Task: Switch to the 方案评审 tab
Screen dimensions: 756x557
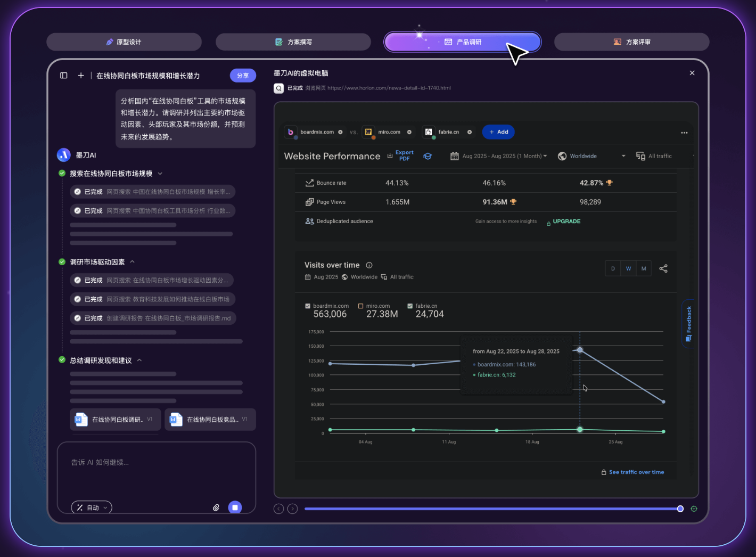Action: (632, 42)
